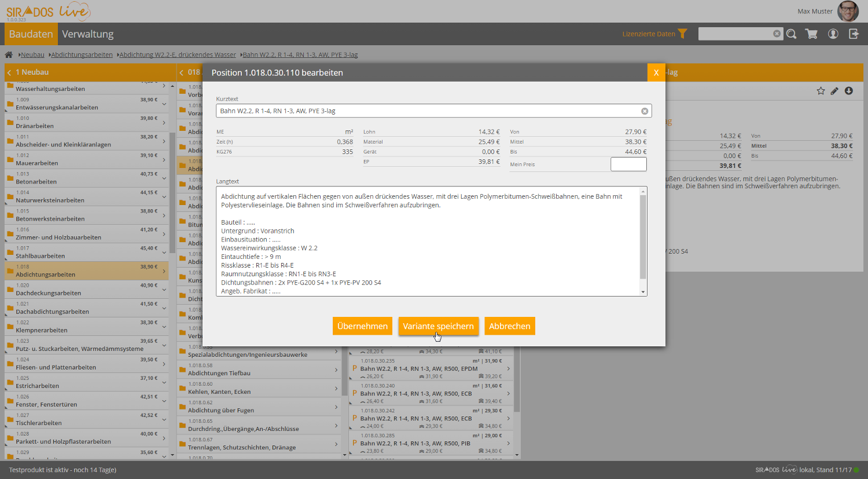Viewport: 868px width, 479px height.
Task: Click the Langtext scrollbar down arrow
Action: click(643, 292)
